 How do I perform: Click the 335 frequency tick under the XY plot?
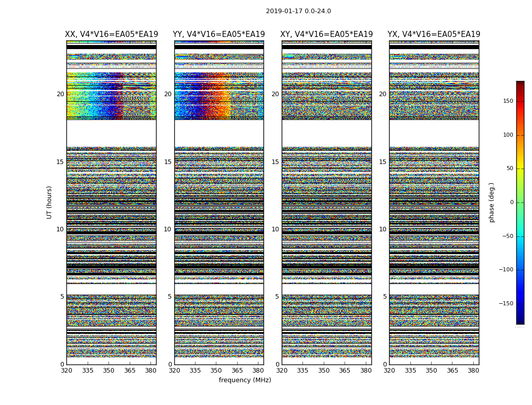pos(302,371)
